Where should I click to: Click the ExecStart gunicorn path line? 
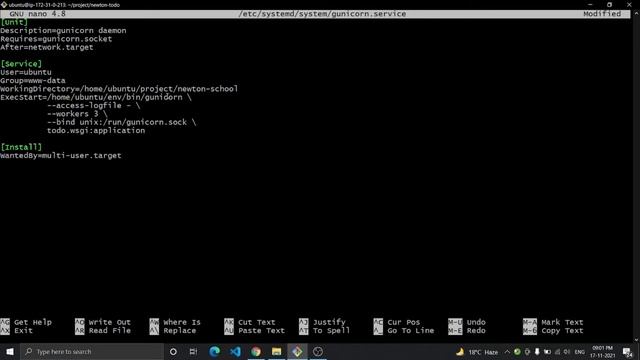coord(96,97)
